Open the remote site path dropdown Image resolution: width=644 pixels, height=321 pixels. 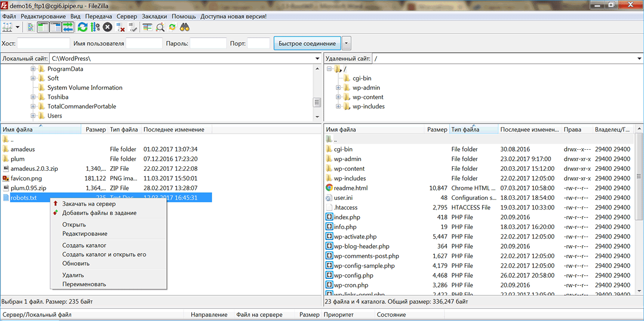pyautogui.click(x=639, y=59)
